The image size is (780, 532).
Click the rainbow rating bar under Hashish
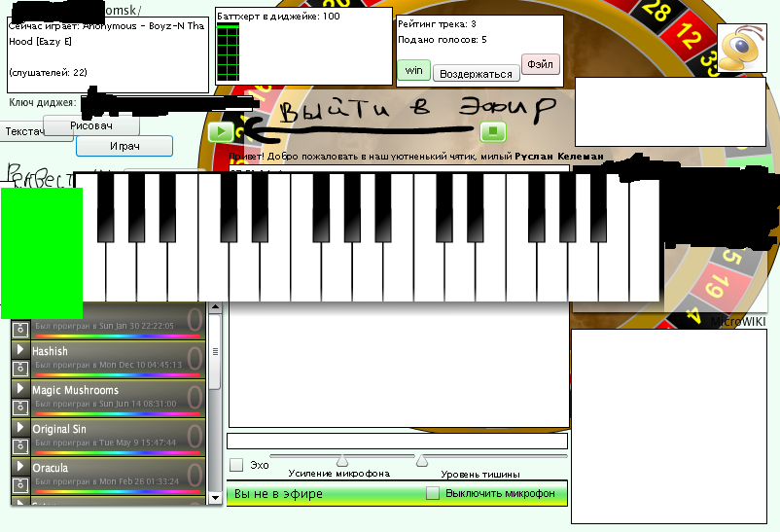(118, 374)
